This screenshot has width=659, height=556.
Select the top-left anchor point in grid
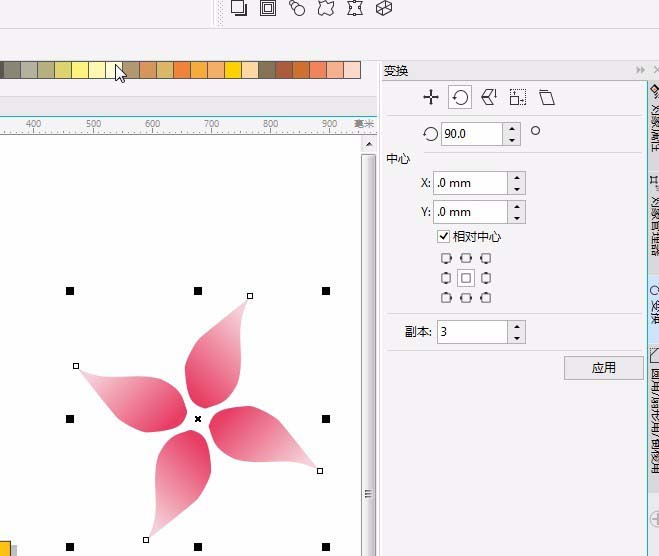point(446,258)
